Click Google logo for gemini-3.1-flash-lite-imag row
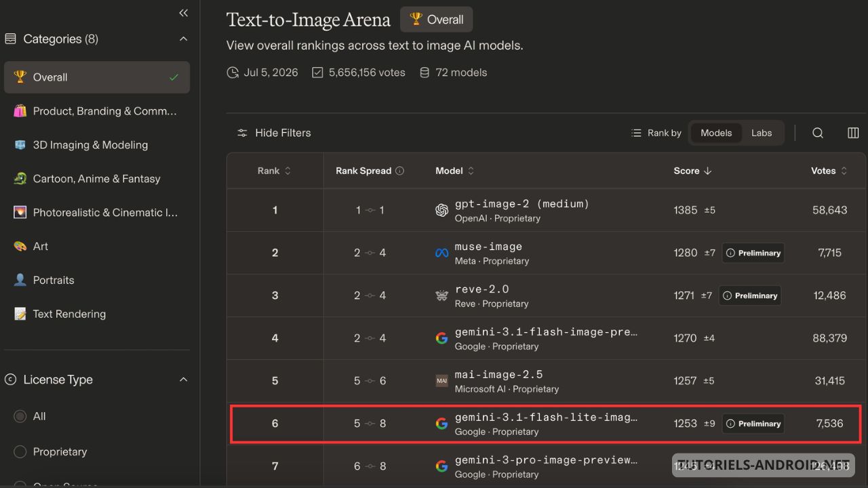868x488 pixels. click(441, 424)
